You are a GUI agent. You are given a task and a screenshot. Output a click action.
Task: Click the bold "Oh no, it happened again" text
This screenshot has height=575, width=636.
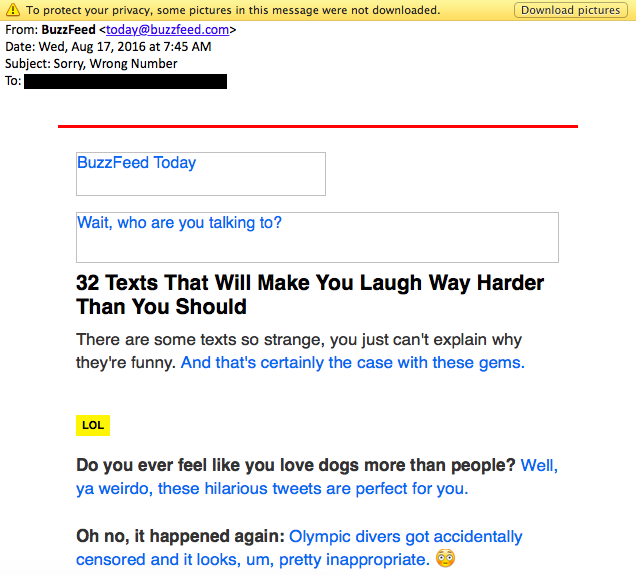coord(180,537)
